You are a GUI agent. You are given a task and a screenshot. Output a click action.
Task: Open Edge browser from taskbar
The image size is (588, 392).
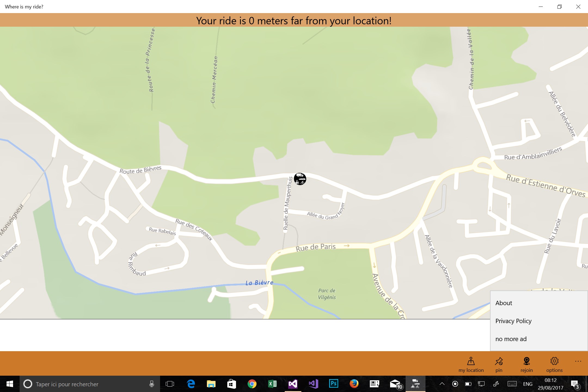point(190,384)
